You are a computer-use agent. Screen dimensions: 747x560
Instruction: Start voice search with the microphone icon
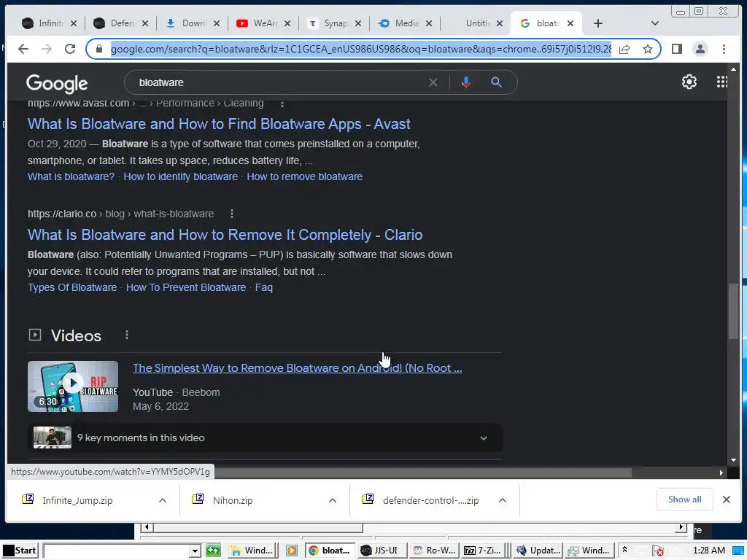click(466, 82)
